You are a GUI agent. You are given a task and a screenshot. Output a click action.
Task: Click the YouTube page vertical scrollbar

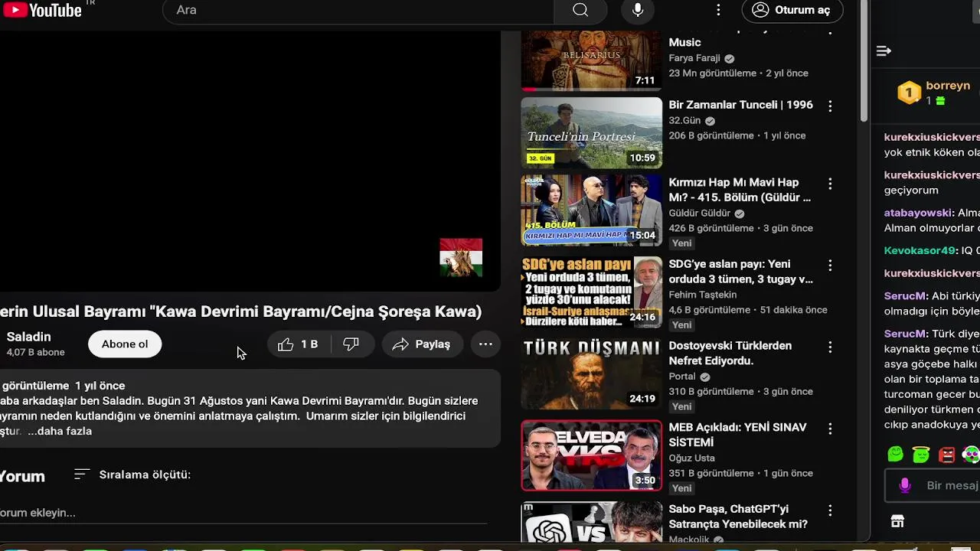[864, 61]
